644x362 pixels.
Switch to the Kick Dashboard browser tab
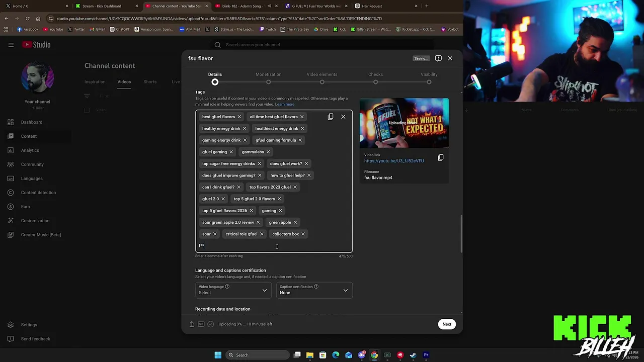(106, 6)
